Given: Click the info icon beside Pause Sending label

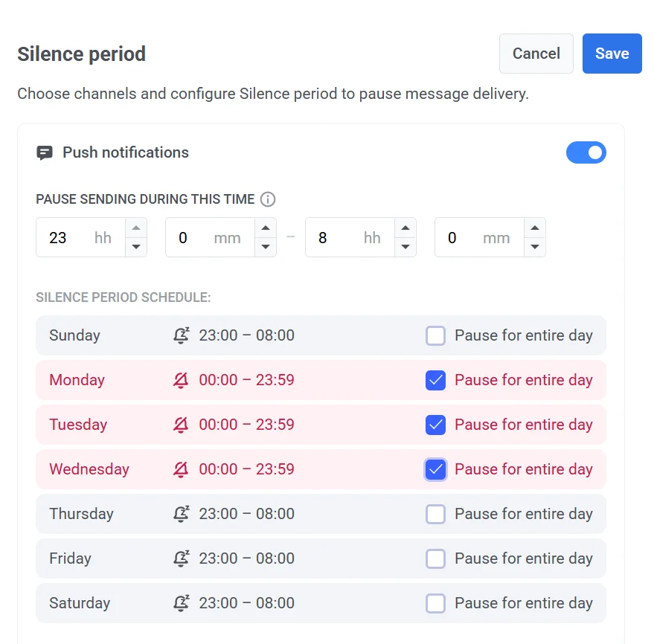Looking at the screenshot, I should point(269,199).
